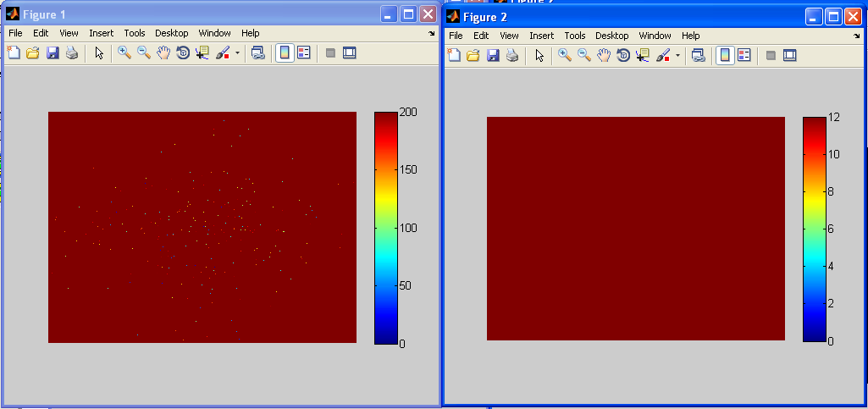
Task: Toggle Insert Legend button in Figure 1
Action: point(303,53)
